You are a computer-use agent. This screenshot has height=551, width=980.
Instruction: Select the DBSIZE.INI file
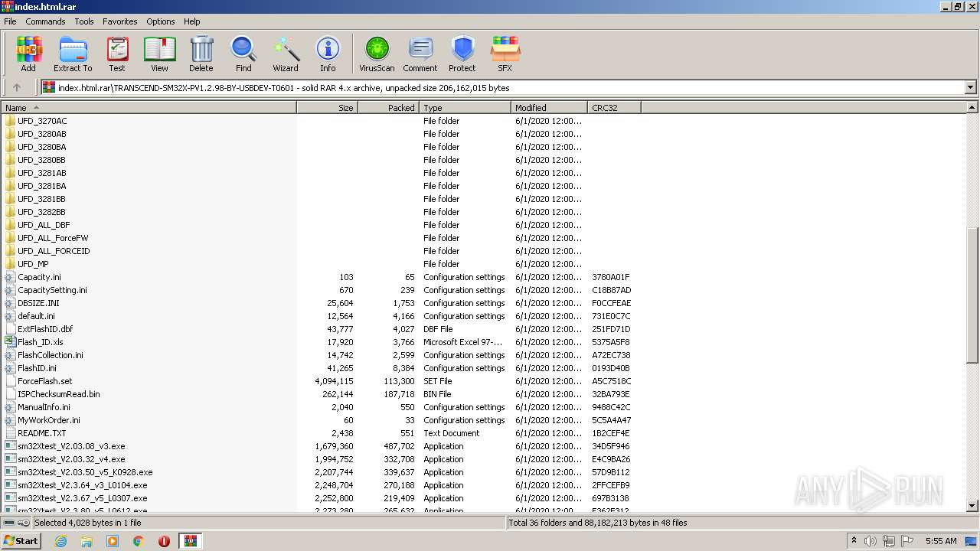[38, 303]
